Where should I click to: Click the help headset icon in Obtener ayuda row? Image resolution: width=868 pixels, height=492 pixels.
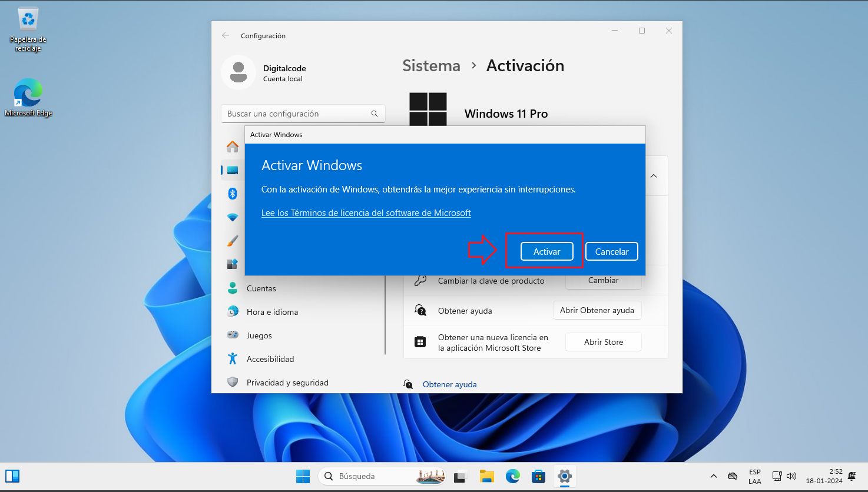pos(420,310)
